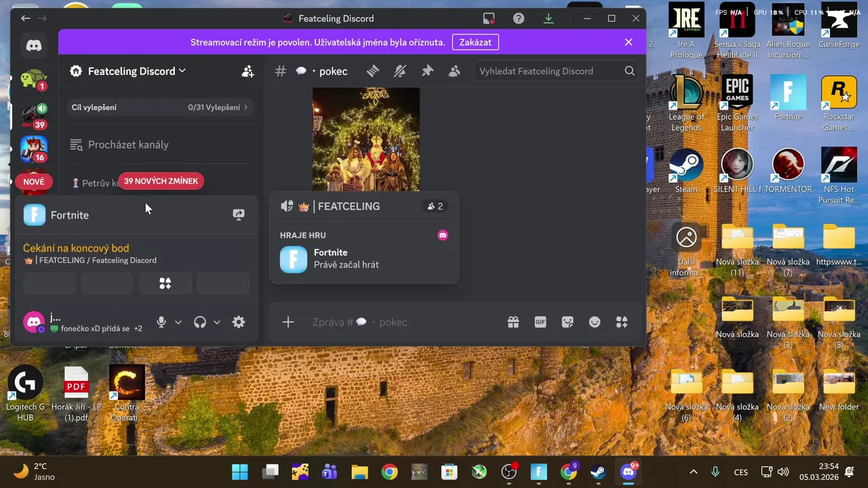
Task: Open Horák Jiří PDF file on desktop
Action: 76,394
